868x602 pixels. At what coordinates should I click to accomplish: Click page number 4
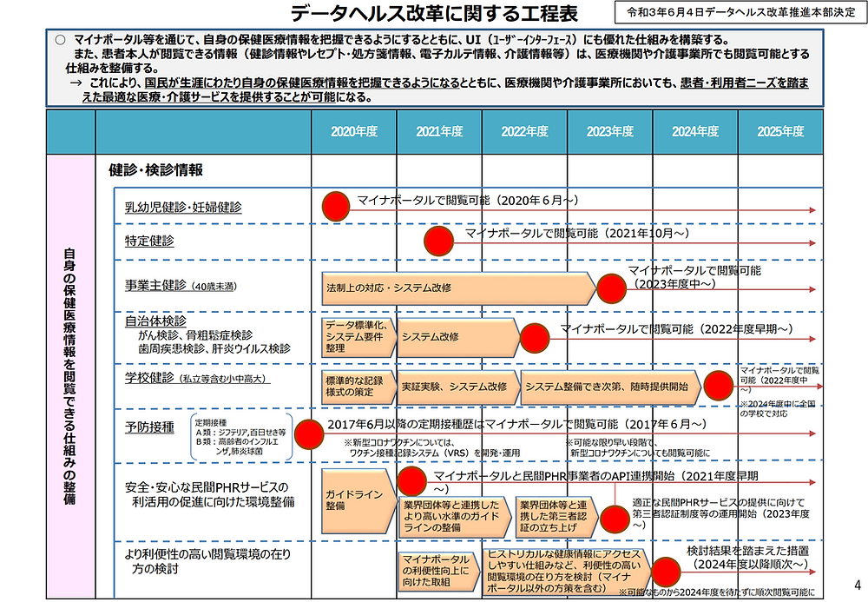[858, 585]
